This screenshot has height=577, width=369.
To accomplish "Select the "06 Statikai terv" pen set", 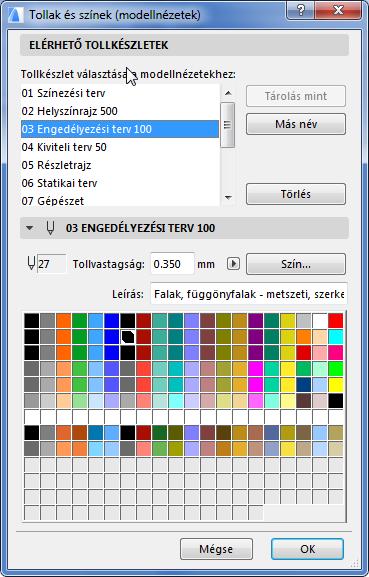I will 120,183.
